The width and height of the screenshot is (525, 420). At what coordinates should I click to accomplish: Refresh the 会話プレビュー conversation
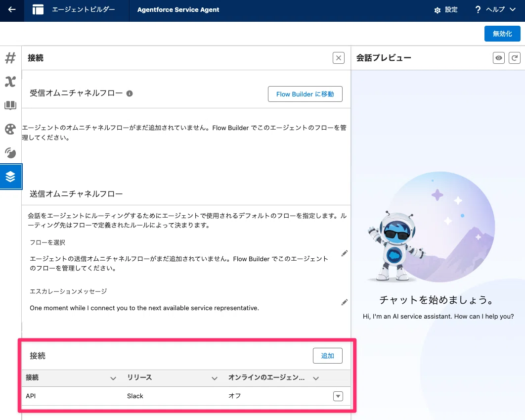pyautogui.click(x=514, y=58)
